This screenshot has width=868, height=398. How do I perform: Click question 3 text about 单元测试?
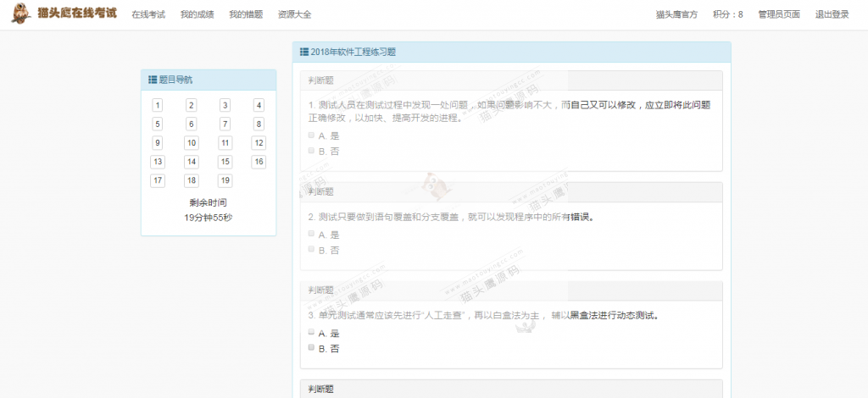coord(484,316)
